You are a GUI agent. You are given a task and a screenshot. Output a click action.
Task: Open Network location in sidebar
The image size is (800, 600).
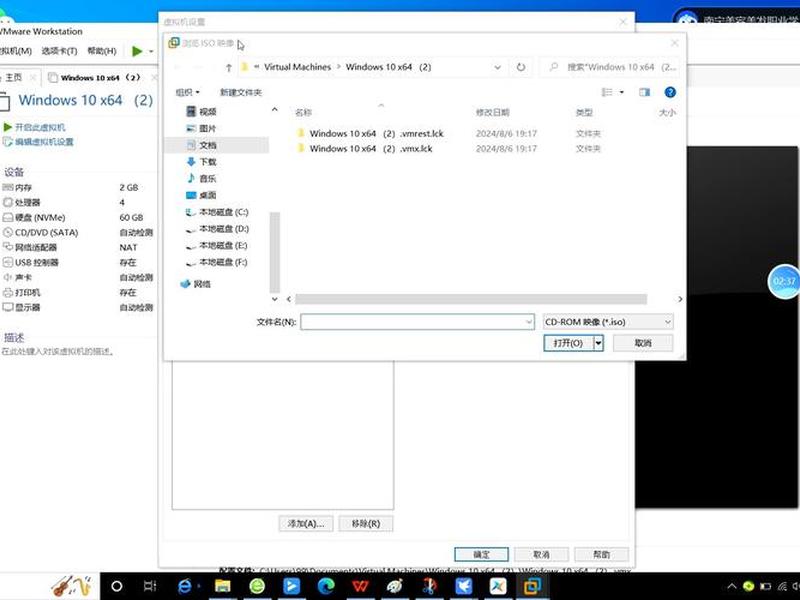[195, 284]
